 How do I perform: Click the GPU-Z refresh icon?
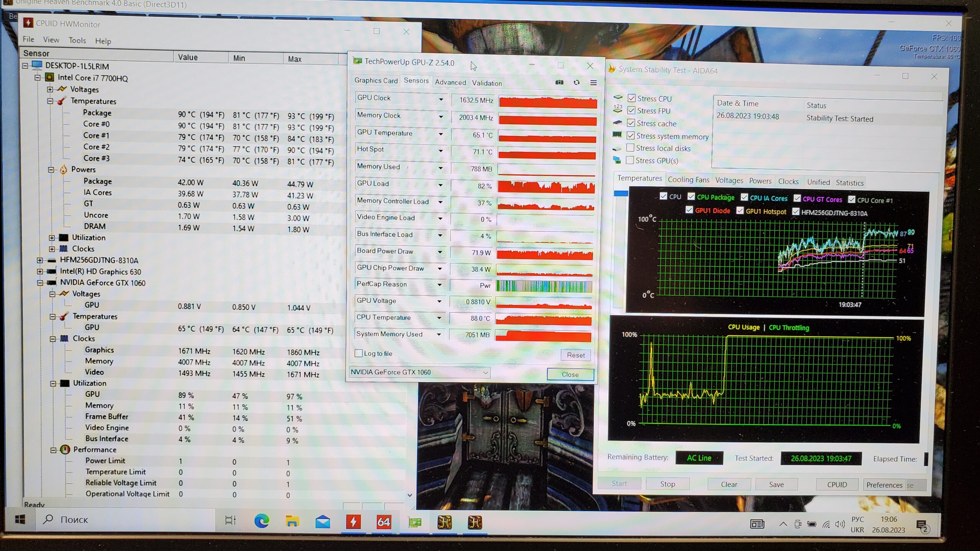pyautogui.click(x=577, y=82)
